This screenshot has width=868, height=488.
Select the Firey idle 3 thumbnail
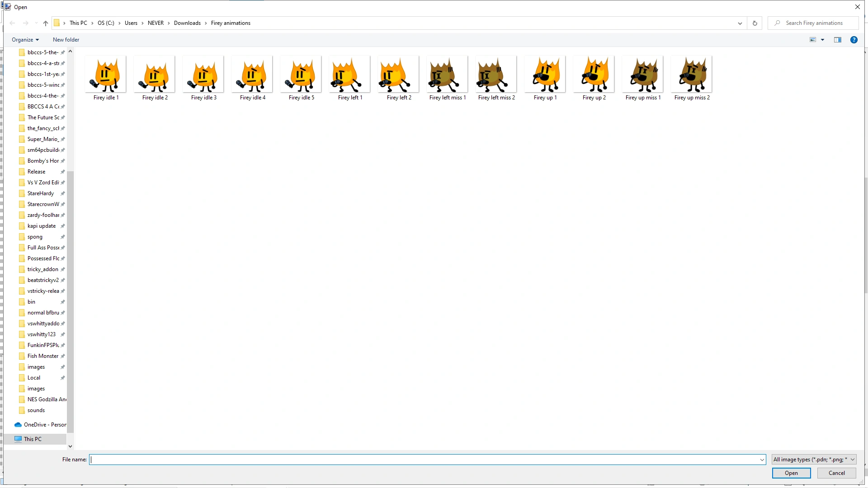click(x=203, y=75)
